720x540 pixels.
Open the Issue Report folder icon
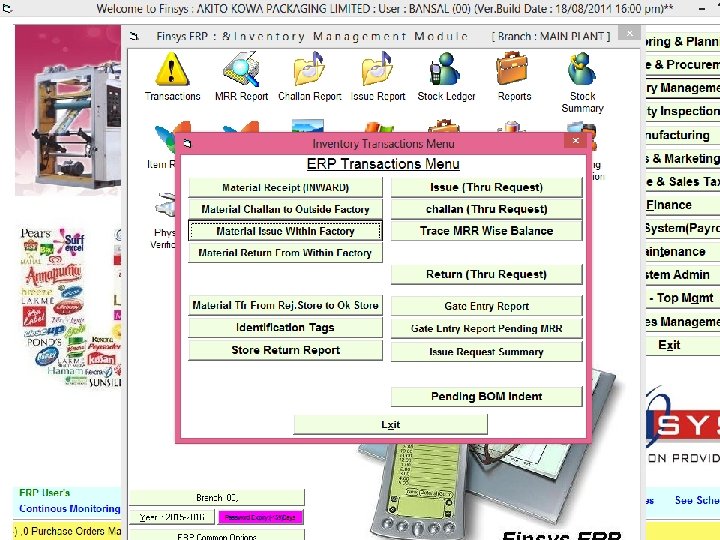tap(377, 69)
